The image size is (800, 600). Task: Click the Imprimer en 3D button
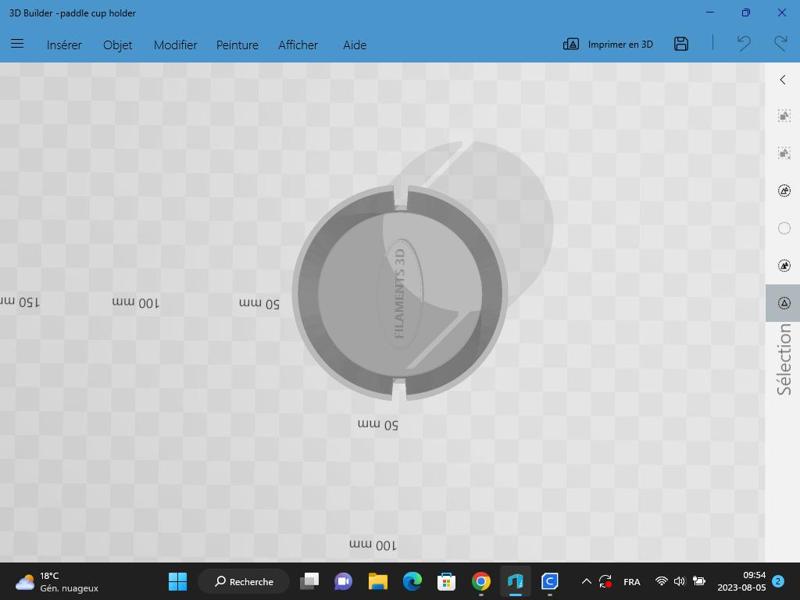coord(608,44)
